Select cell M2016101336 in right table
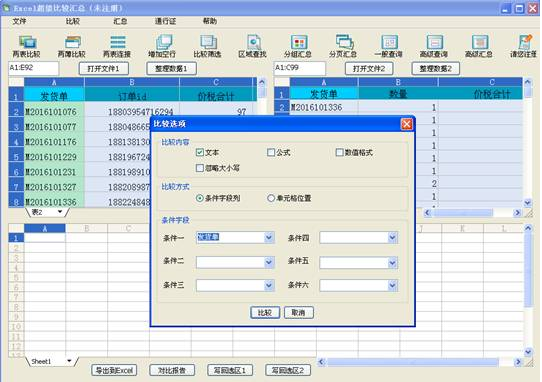Screen dimensions: 542x382 (x=324, y=108)
